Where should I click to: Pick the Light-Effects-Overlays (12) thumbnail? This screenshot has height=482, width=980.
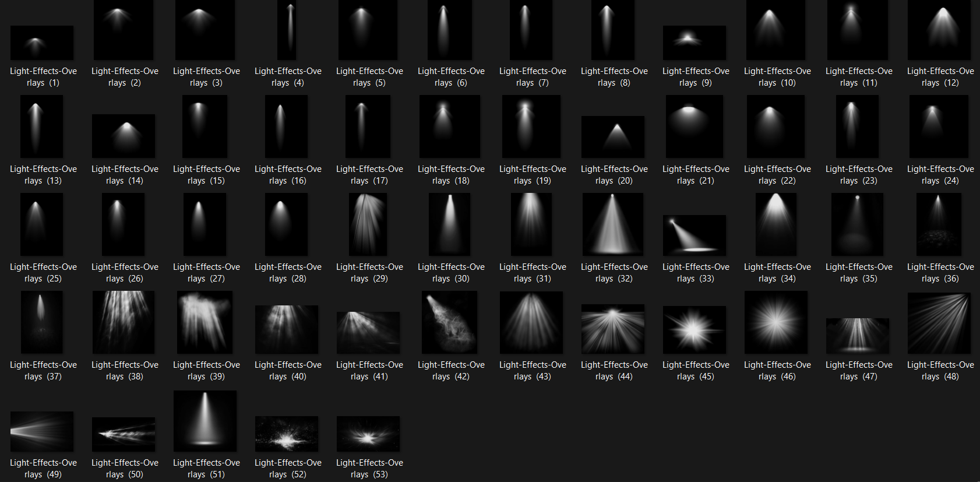pyautogui.click(x=939, y=30)
